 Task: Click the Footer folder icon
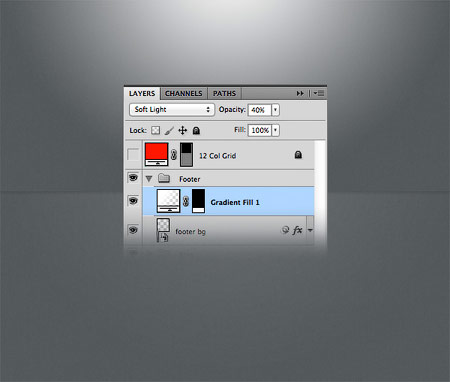point(164,178)
